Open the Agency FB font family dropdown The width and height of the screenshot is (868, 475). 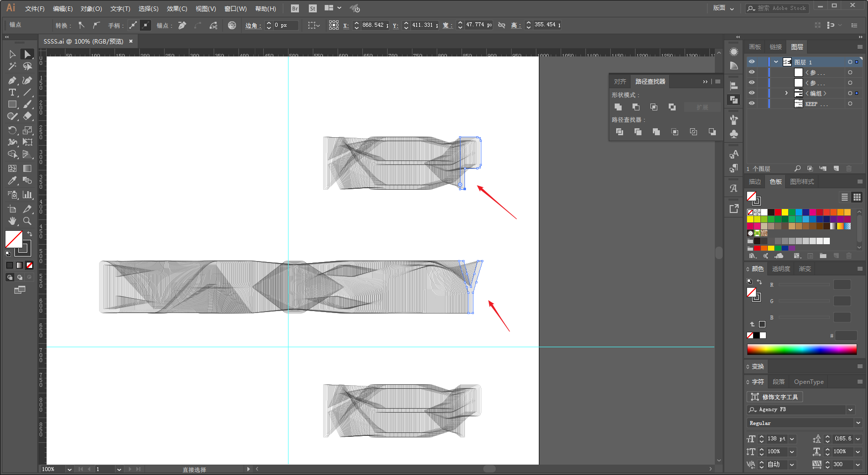pos(851,410)
